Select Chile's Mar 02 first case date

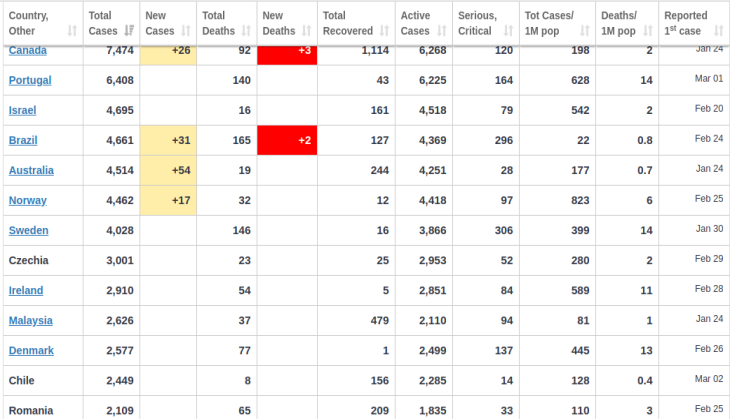tap(709, 379)
